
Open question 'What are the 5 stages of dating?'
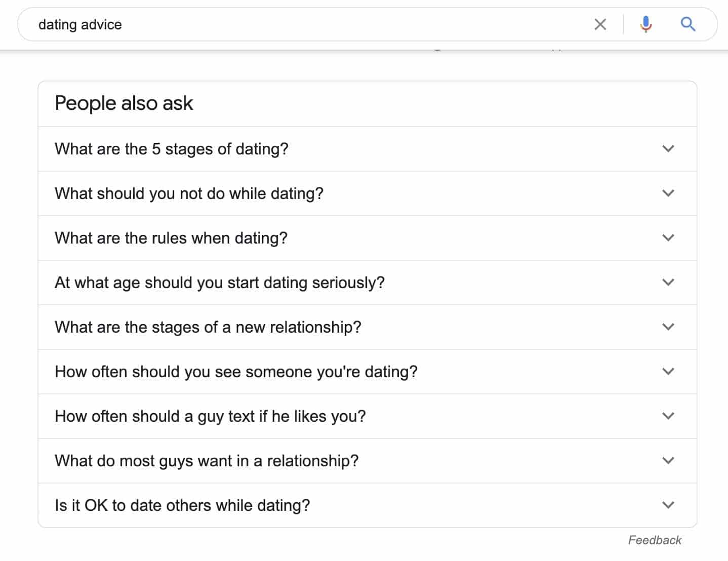172,149
